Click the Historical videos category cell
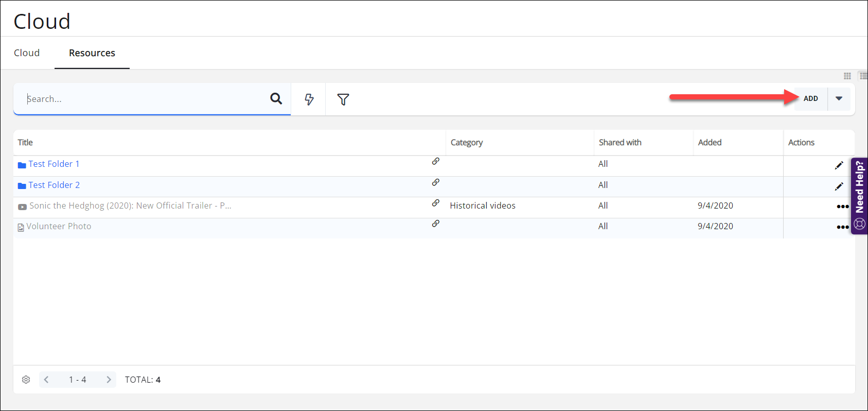 click(x=483, y=205)
